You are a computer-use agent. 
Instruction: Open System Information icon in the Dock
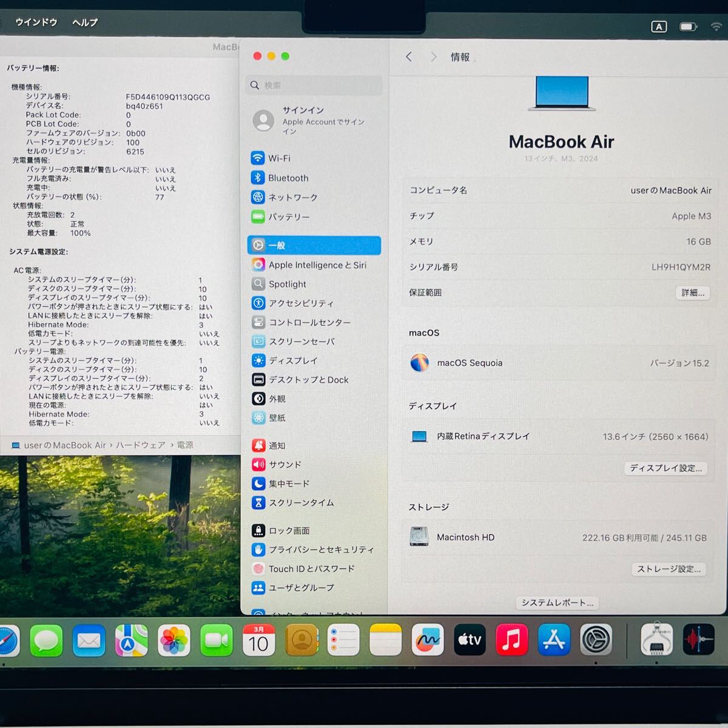coord(656,640)
